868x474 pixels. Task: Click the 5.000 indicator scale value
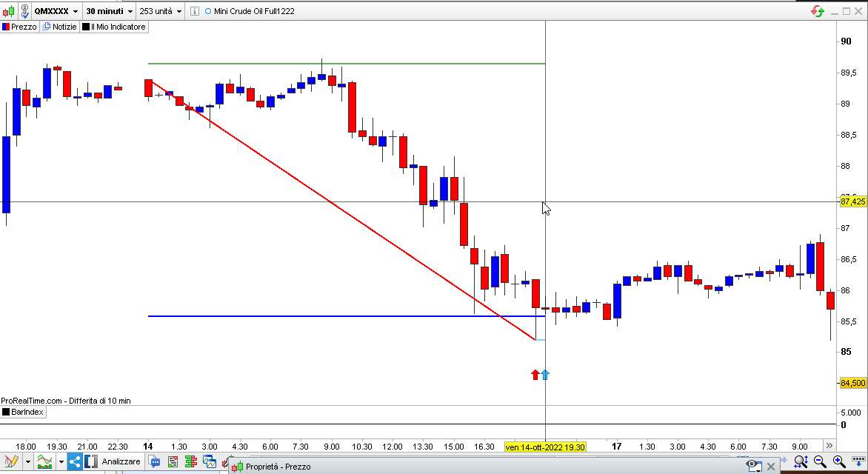pos(851,413)
